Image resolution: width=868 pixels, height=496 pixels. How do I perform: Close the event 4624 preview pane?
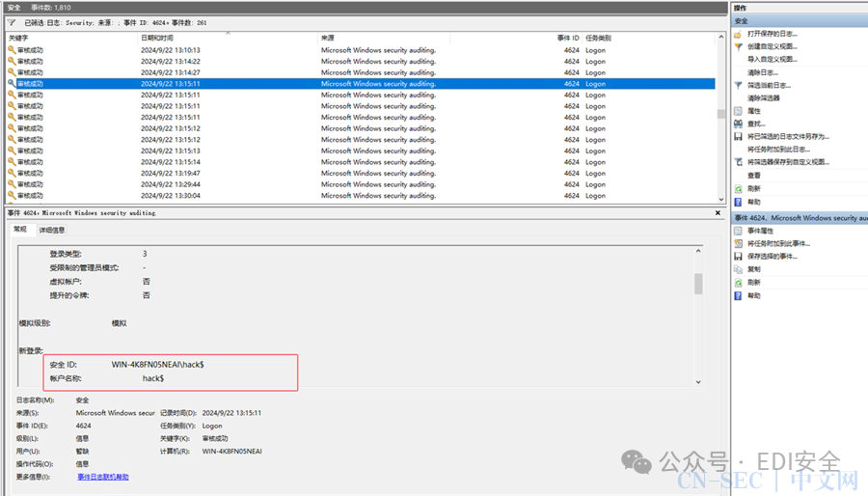[x=718, y=212]
